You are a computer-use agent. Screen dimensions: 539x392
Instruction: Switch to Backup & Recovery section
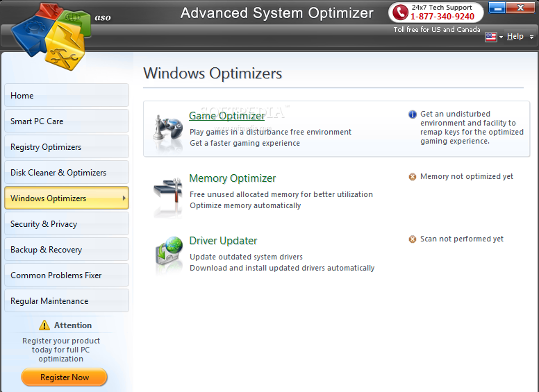[67, 249]
